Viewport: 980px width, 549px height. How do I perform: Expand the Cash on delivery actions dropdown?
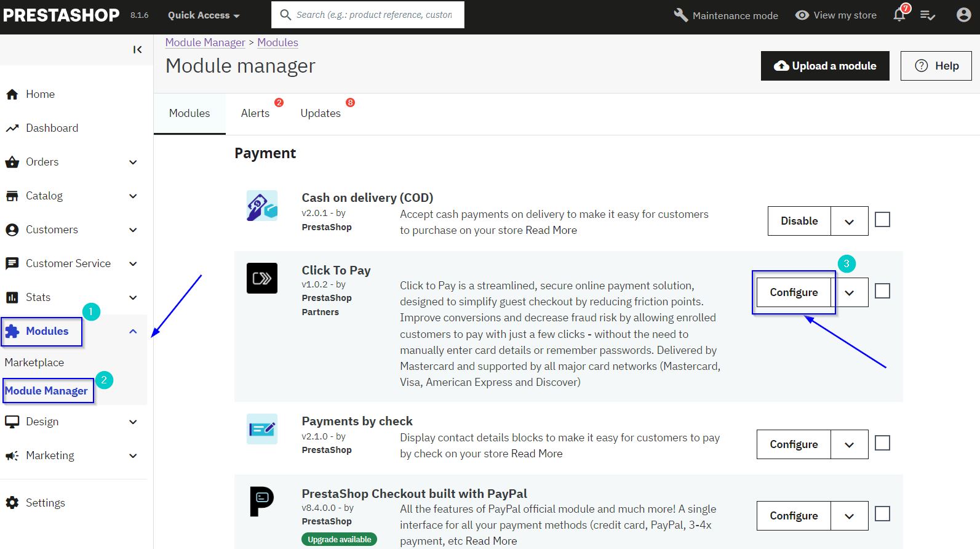849,222
